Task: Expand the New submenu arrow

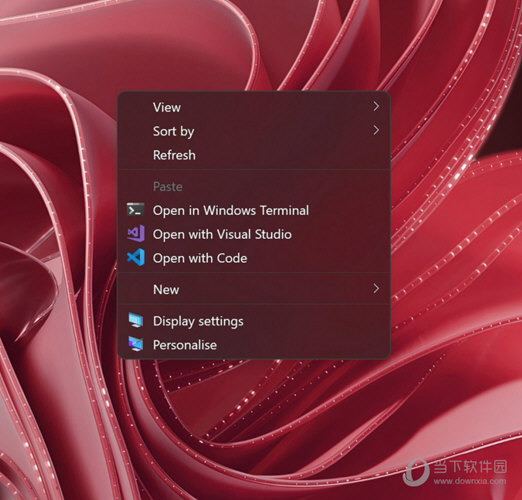Action: [376, 289]
